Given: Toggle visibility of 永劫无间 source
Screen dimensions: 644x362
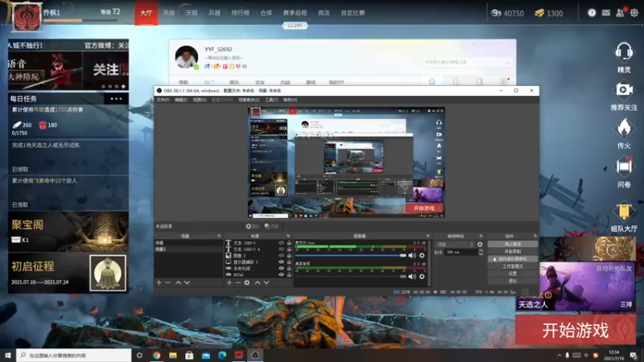Looking at the screenshot, I should (x=281, y=269).
